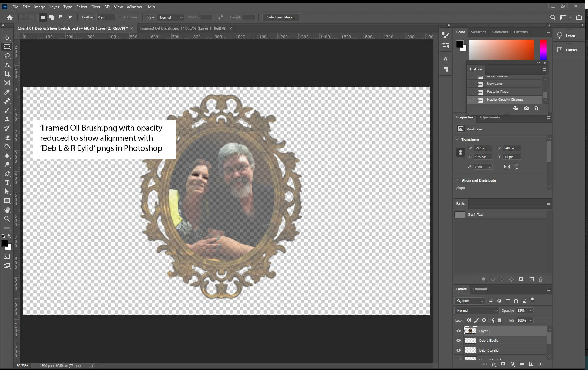Viewport: 588px width, 370px height.
Task: Open the Fill percentage dropdown arrow
Action: click(x=531, y=320)
